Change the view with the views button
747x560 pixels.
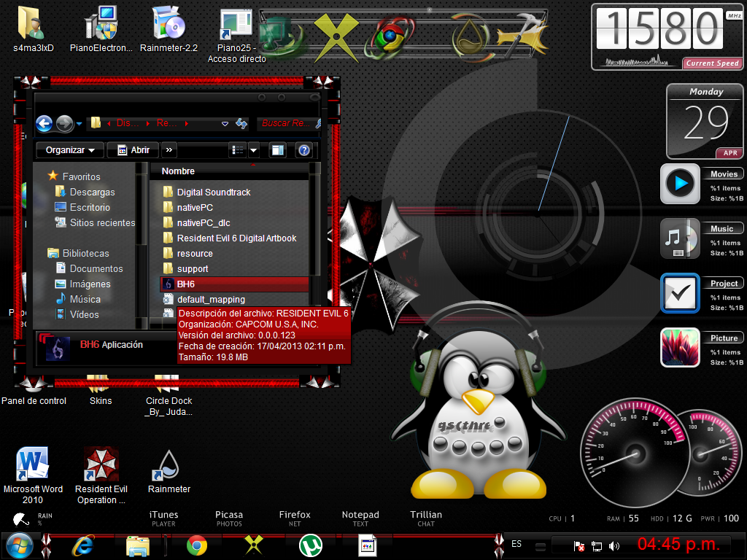[x=238, y=150]
